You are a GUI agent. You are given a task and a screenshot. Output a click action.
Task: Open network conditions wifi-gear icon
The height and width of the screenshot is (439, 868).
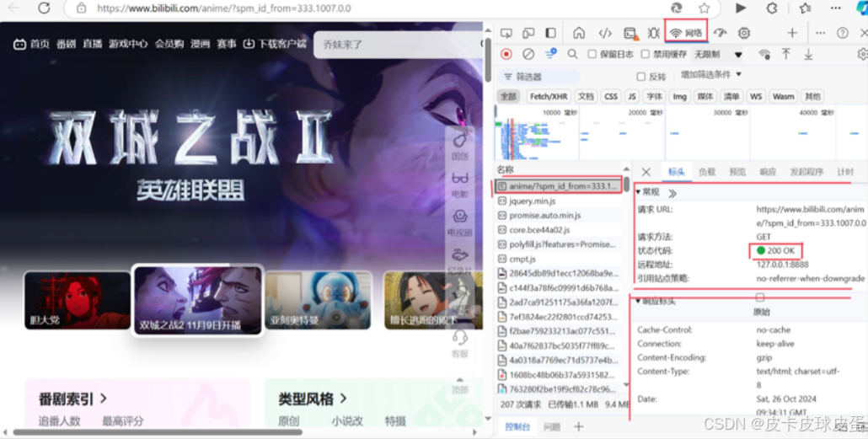point(764,54)
